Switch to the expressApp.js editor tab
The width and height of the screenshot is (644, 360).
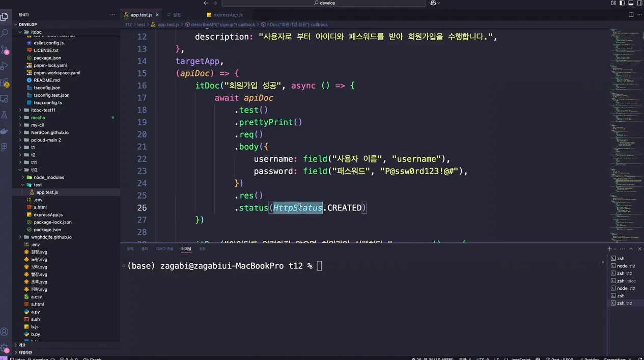coord(228,15)
